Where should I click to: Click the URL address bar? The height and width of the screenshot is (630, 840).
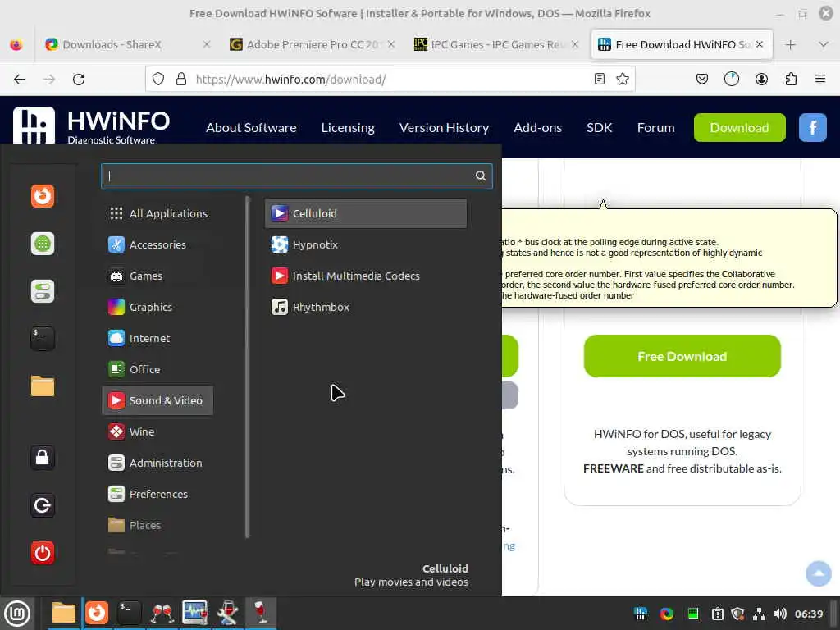tap(390, 80)
